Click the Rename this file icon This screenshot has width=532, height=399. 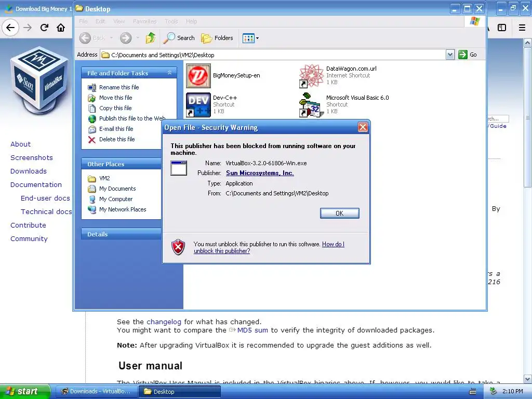click(92, 87)
